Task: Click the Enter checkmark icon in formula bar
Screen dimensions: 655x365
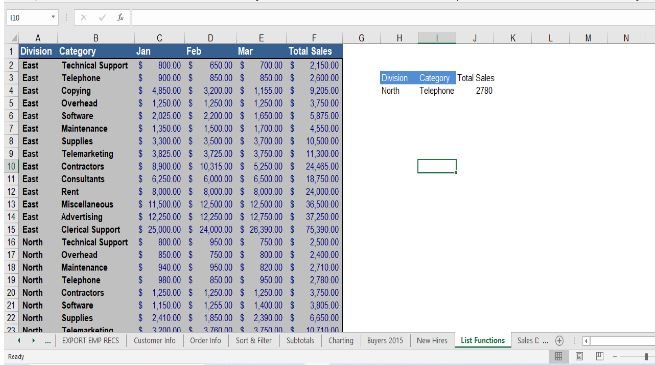Action: [102, 18]
